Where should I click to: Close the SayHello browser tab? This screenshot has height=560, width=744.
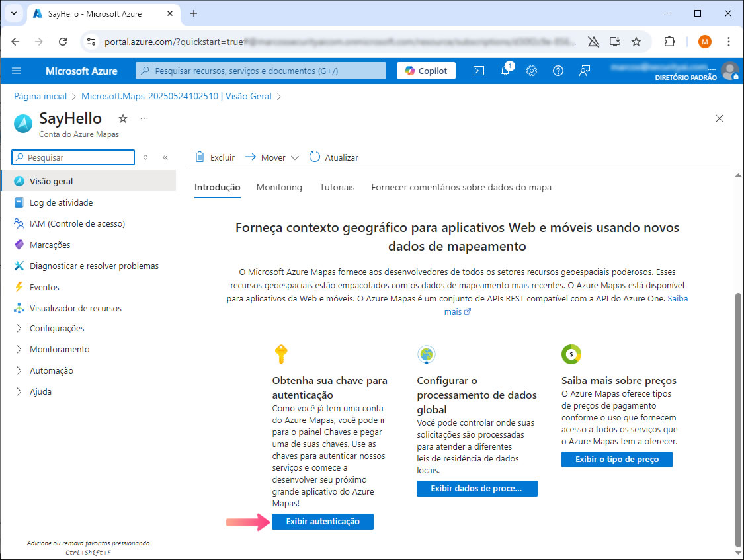click(x=170, y=14)
